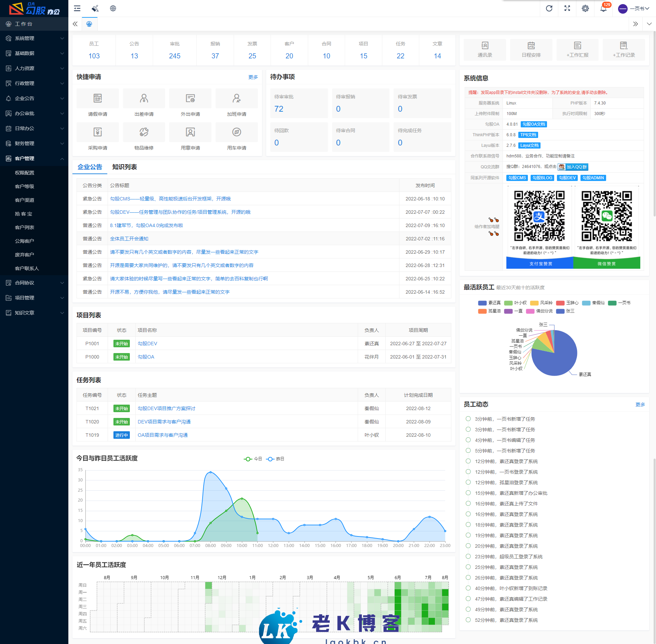Screen dimensions: 656x644
Task: Click the refresh icon in top bar
Action: (x=549, y=8)
